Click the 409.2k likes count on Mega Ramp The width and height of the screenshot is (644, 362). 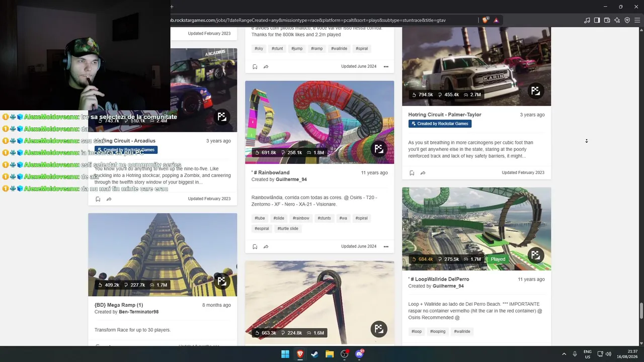coord(109,285)
